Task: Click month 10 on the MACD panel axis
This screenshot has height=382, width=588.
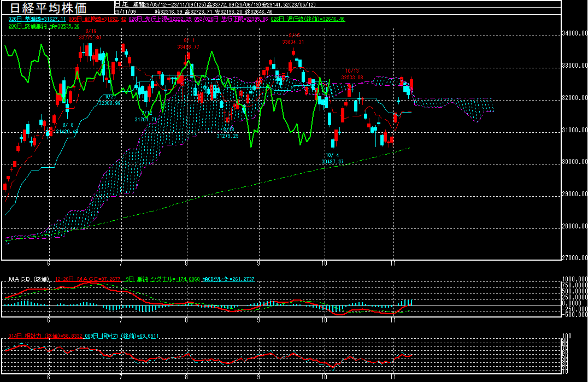Action: coord(324,321)
